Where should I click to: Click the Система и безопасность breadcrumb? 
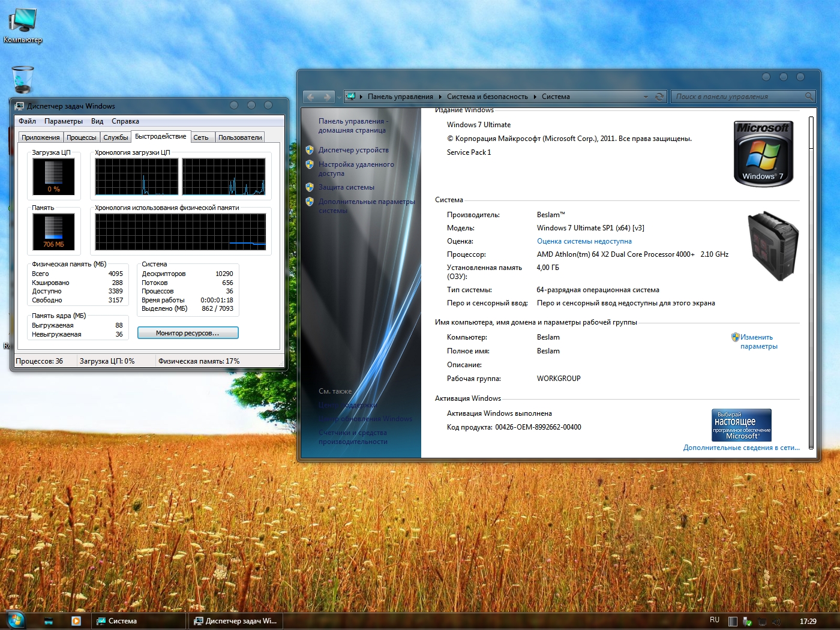coord(487,97)
